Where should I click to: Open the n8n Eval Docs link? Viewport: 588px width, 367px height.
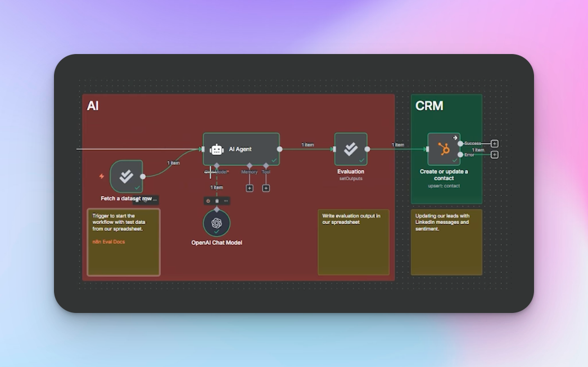(108, 241)
